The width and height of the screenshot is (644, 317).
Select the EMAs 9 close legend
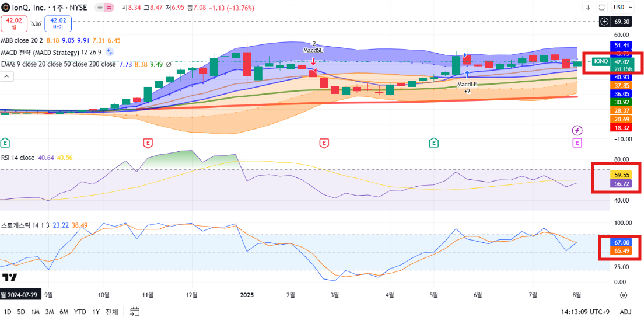tap(58, 64)
